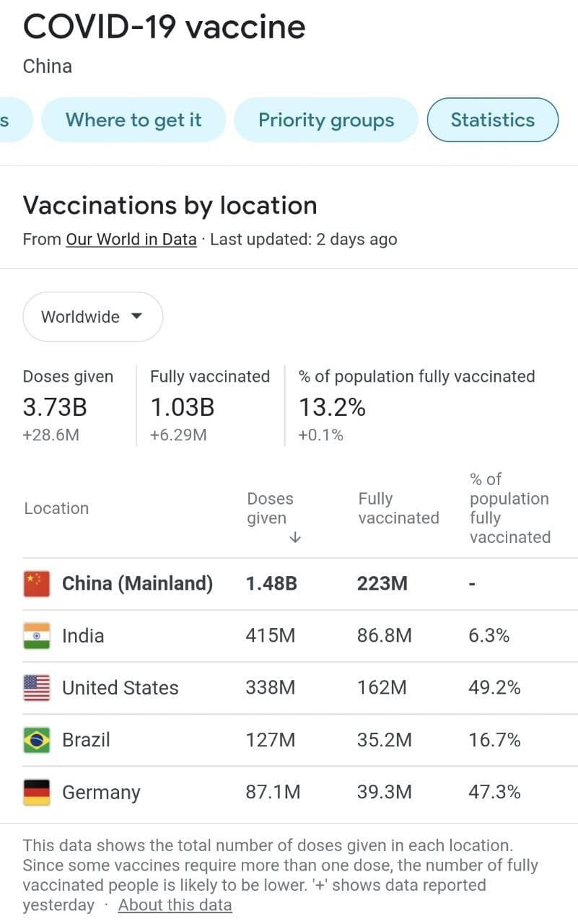578x924 pixels.
Task: Click the India flag icon
Action: [37, 636]
